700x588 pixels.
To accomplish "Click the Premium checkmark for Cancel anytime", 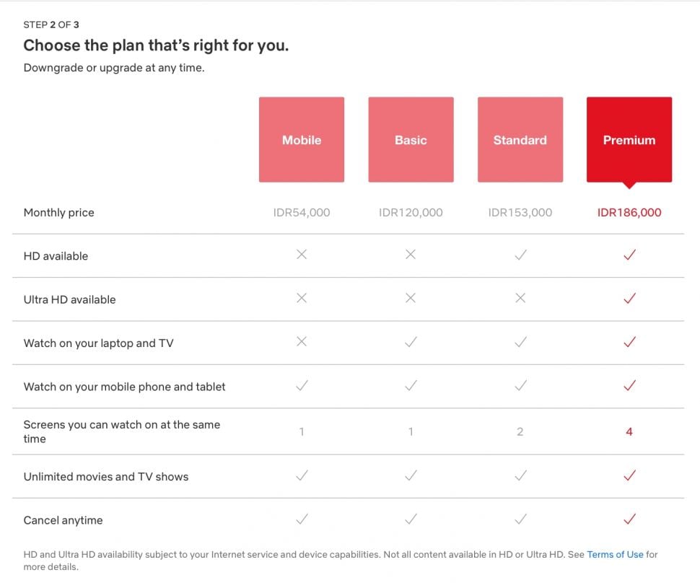I will [x=629, y=519].
